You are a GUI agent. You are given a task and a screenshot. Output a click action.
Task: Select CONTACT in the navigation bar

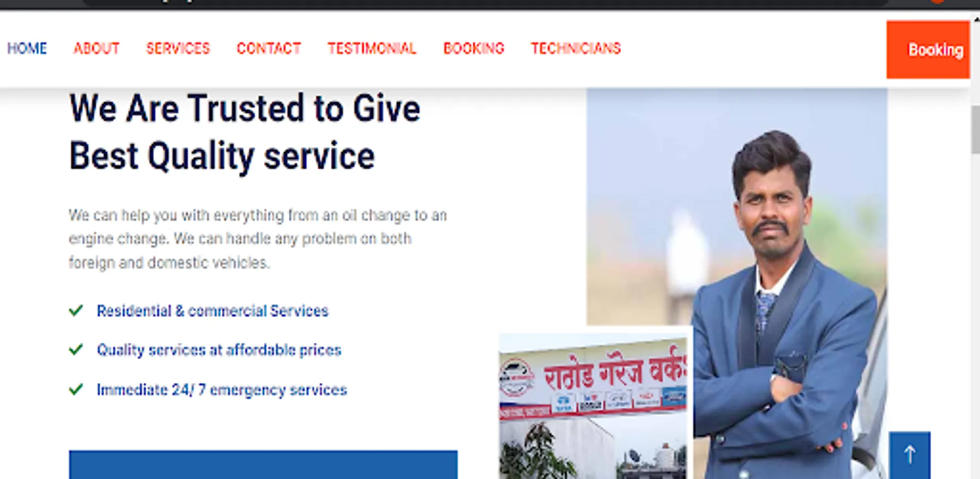coord(269,48)
